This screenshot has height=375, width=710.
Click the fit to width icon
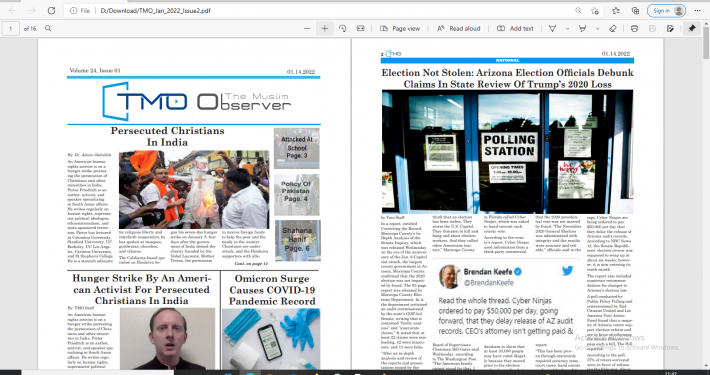click(x=360, y=29)
